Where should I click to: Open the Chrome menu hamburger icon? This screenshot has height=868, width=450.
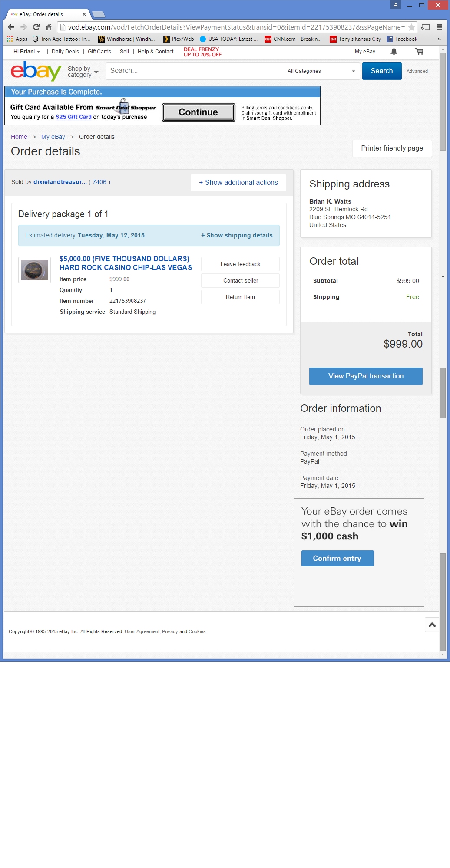coord(439,27)
